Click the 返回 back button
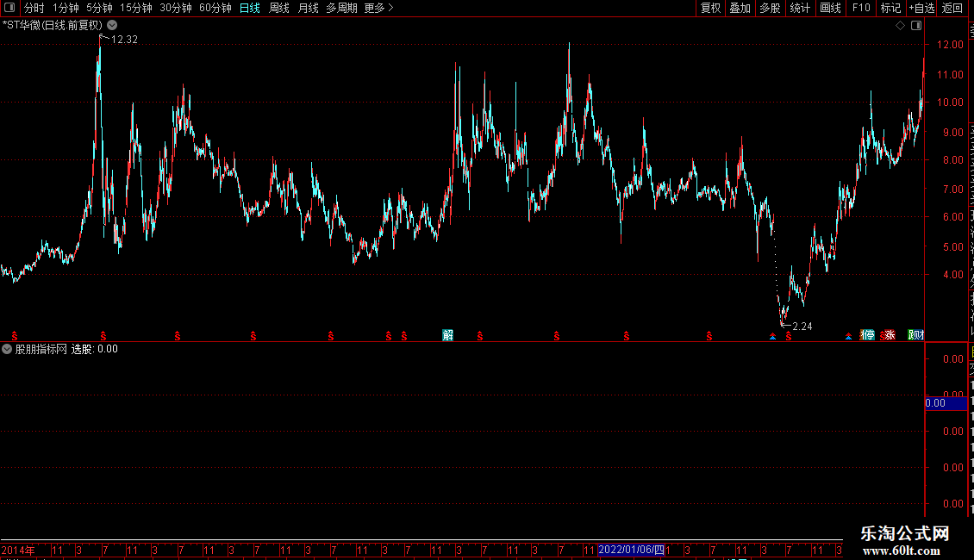 pyautogui.click(x=952, y=8)
